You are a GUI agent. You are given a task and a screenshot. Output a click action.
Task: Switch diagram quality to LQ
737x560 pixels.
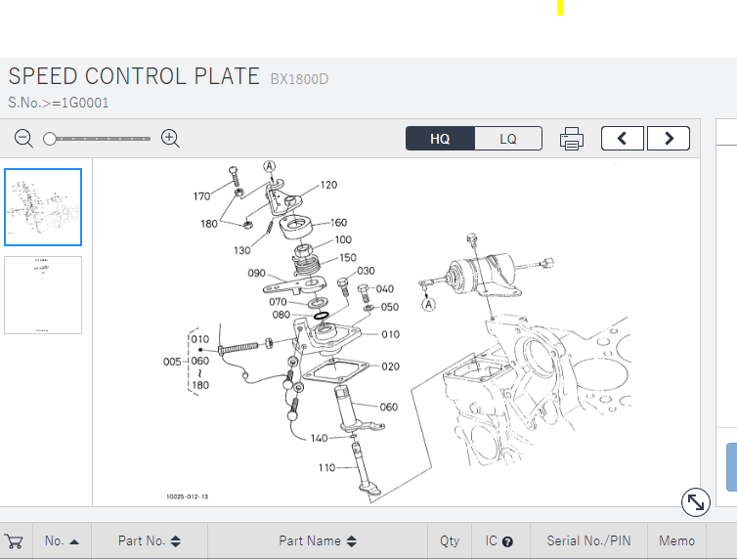[x=508, y=139]
